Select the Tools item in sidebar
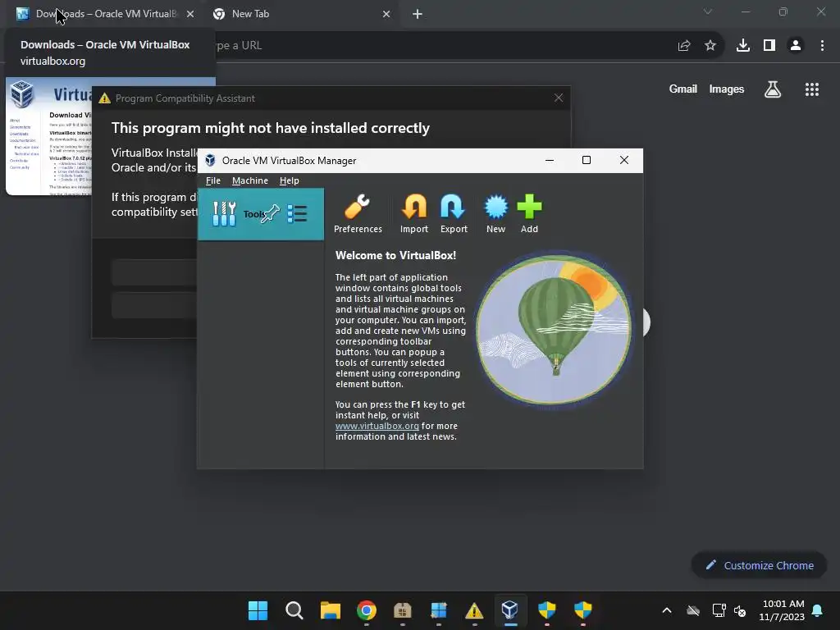Viewport: 840px width, 630px height. [x=260, y=214]
